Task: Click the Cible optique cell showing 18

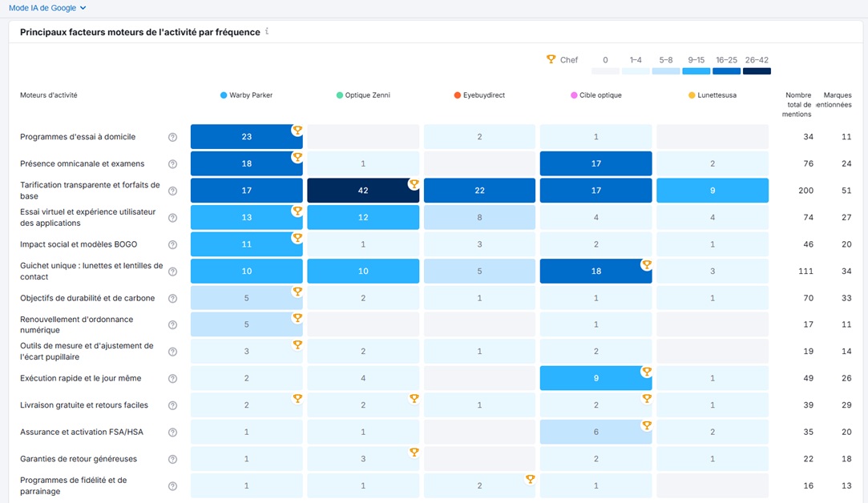Action: (595, 272)
